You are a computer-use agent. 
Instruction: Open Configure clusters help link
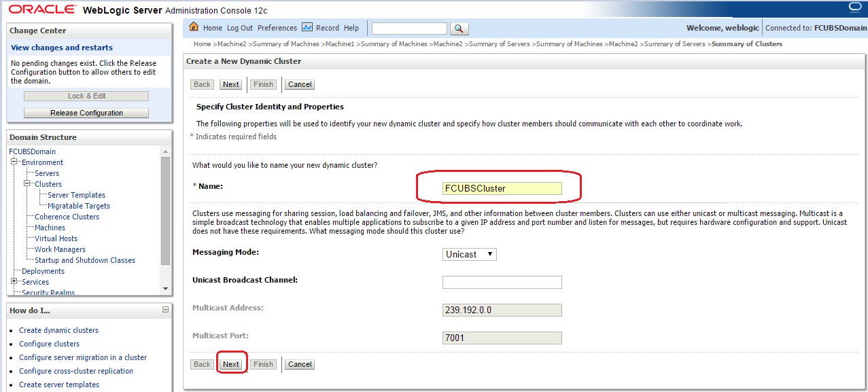click(49, 344)
